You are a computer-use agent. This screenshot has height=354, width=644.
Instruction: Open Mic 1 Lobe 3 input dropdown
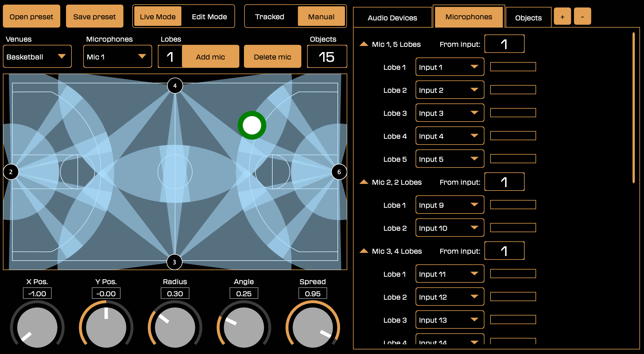pyautogui.click(x=450, y=113)
